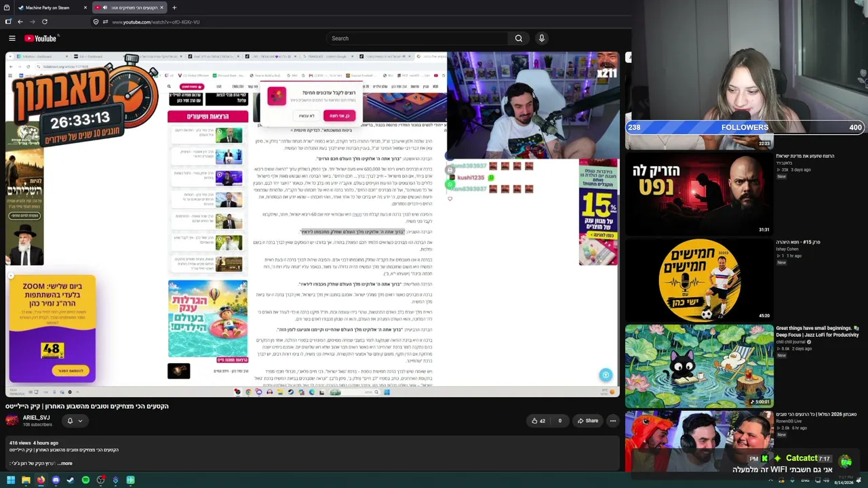868x488 pixels.
Task: Click the YouTube search magnifier button
Action: coord(519,39)
